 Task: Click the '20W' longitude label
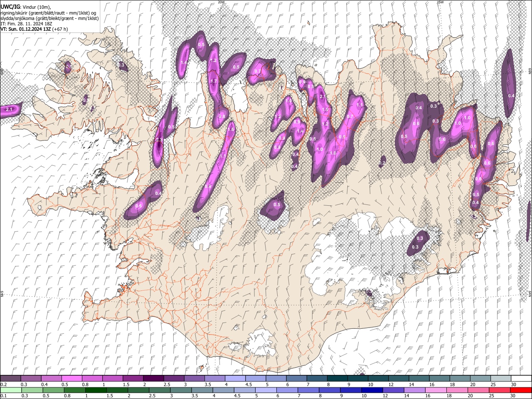click(x=222, y=2)
